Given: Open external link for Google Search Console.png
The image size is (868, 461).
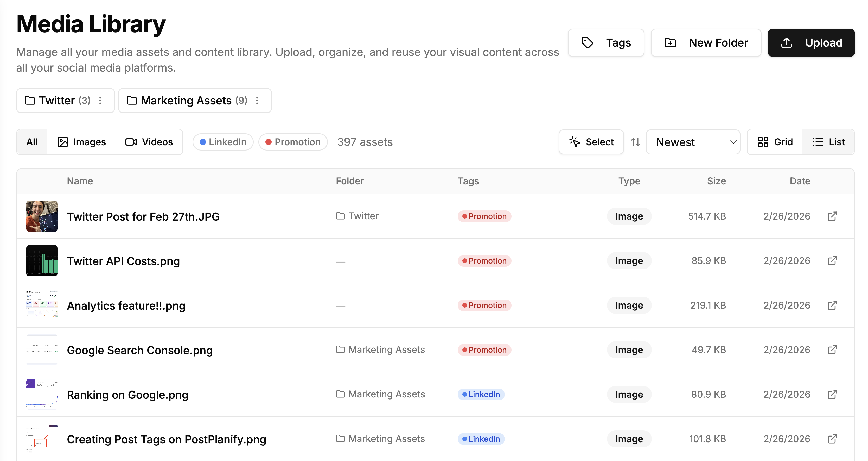Looking at the screenshot, I should point(832,350).
